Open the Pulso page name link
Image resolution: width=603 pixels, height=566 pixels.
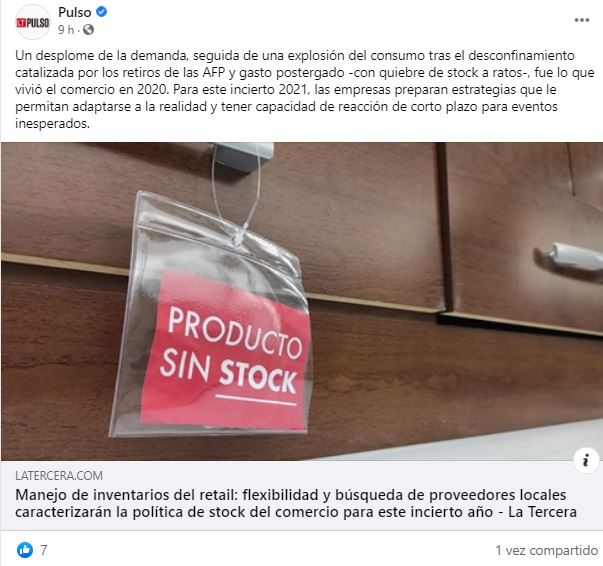click(x=75, y=12)
